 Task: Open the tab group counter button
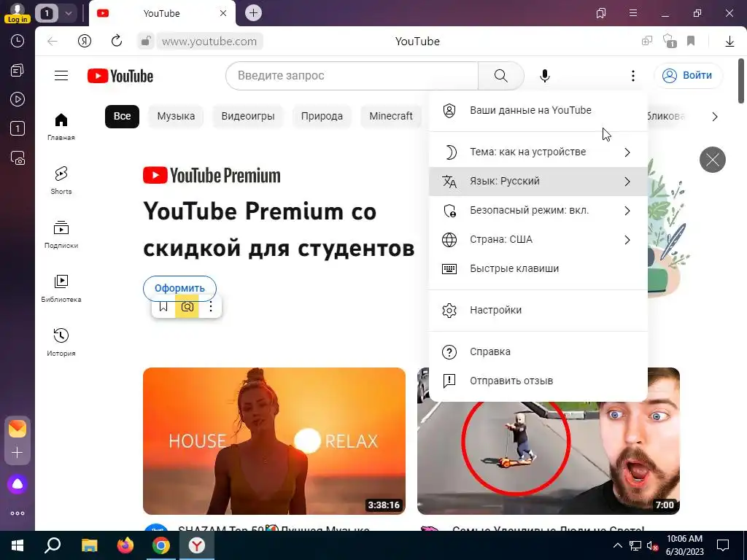tap(46, 13)
